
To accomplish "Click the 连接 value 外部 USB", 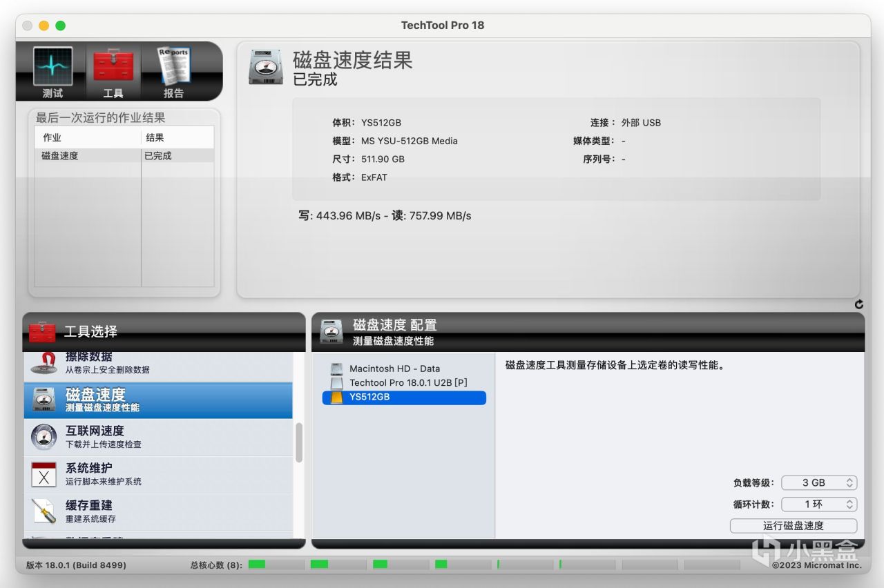I will click(641, 123).
